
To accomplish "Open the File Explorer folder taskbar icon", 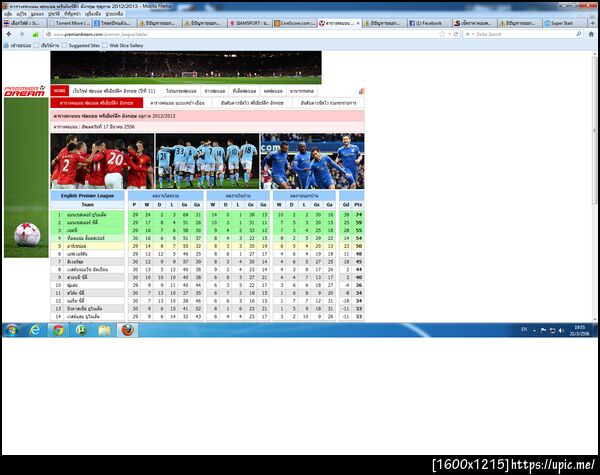I will coord(104,330).
